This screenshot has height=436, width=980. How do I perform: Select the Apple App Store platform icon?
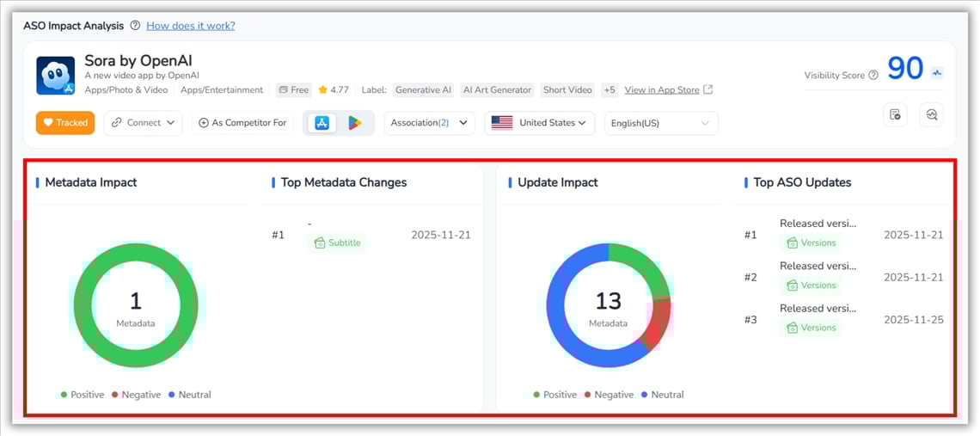pos(322,123)
